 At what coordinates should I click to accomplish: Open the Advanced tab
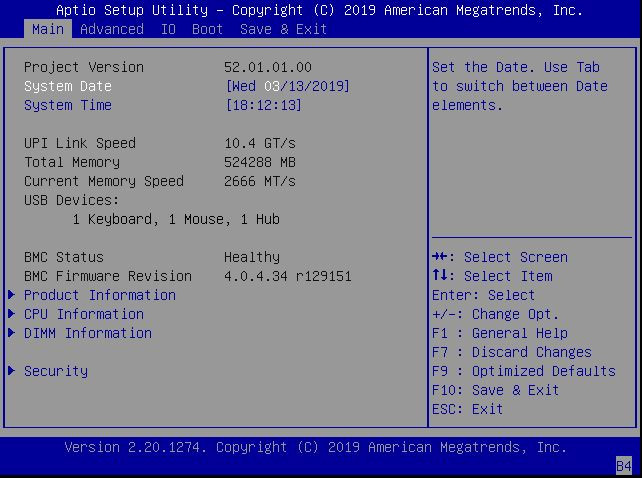tap(112, 29)
